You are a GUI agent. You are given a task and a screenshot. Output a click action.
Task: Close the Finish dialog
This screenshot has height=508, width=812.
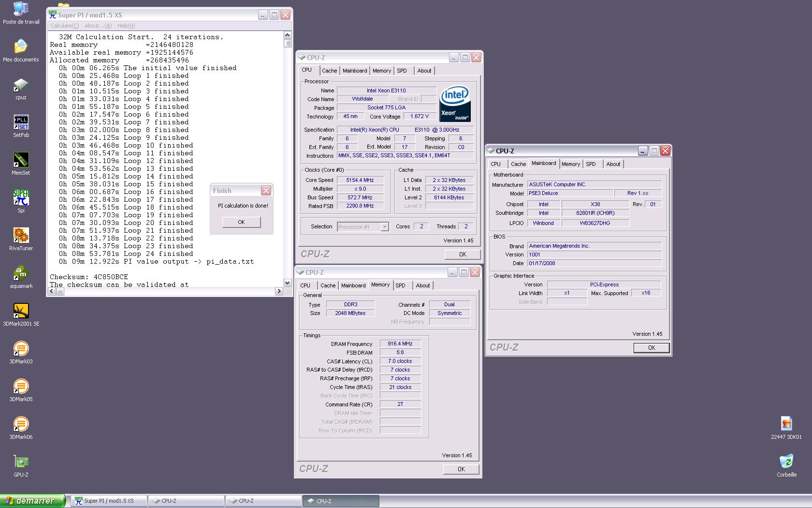(x=266, y=190)
